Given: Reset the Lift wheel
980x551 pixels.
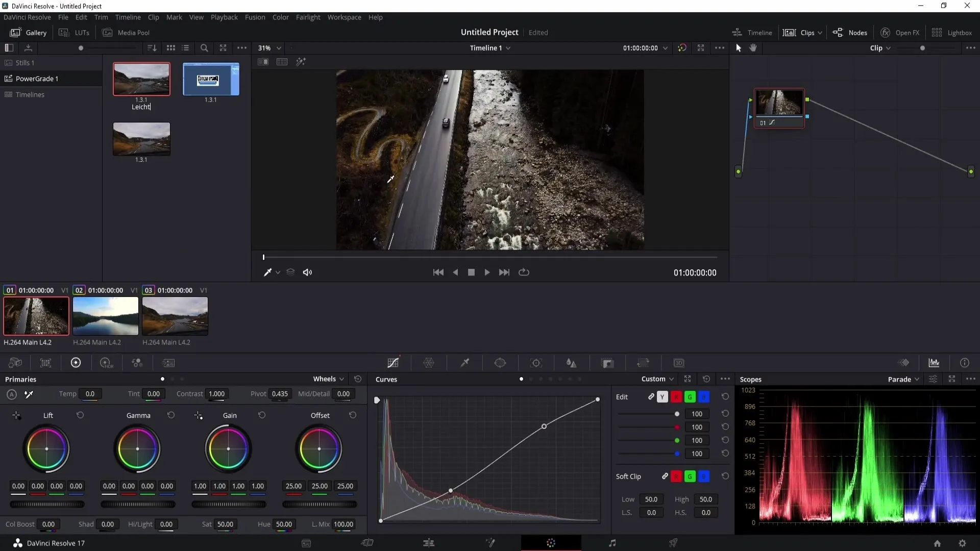Looking at the screenshot, I should [80, 415].
